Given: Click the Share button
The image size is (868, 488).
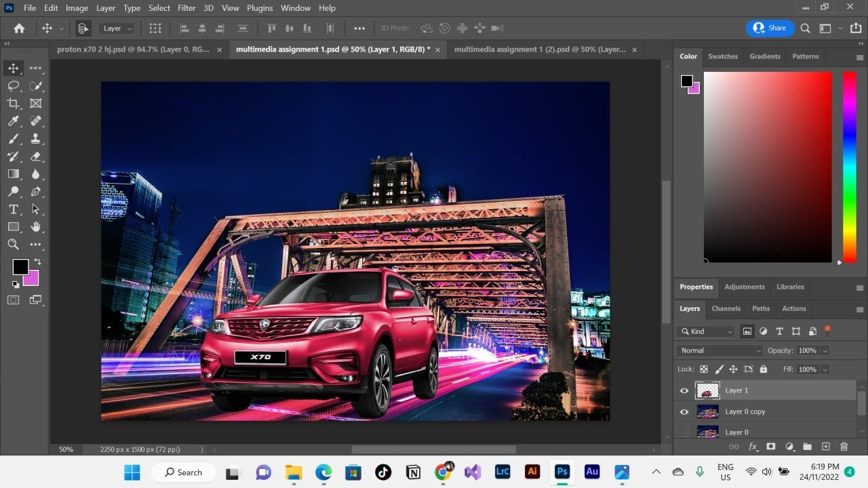Looking at the screenshot, I should coord(769,28).
